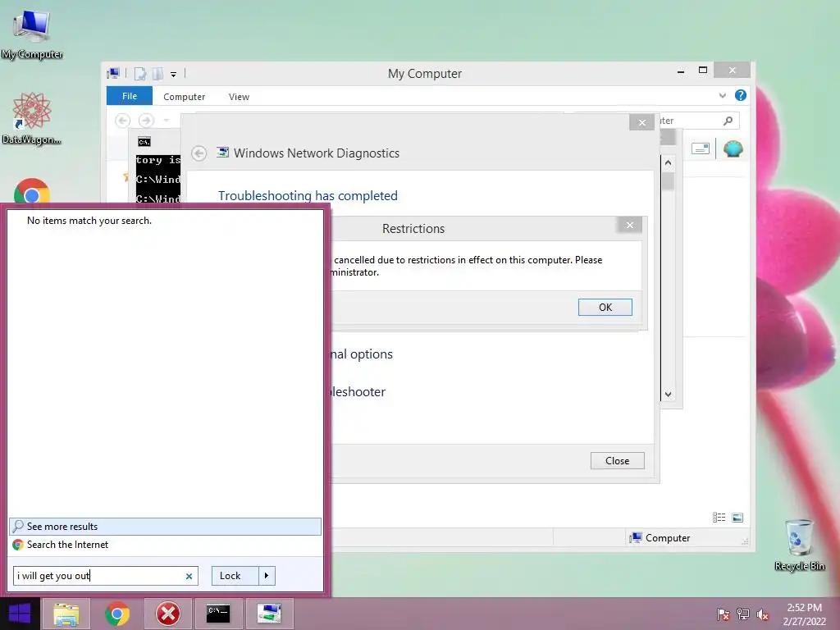Open network status tray icon

pyautogui.click(x=743, y=614)
